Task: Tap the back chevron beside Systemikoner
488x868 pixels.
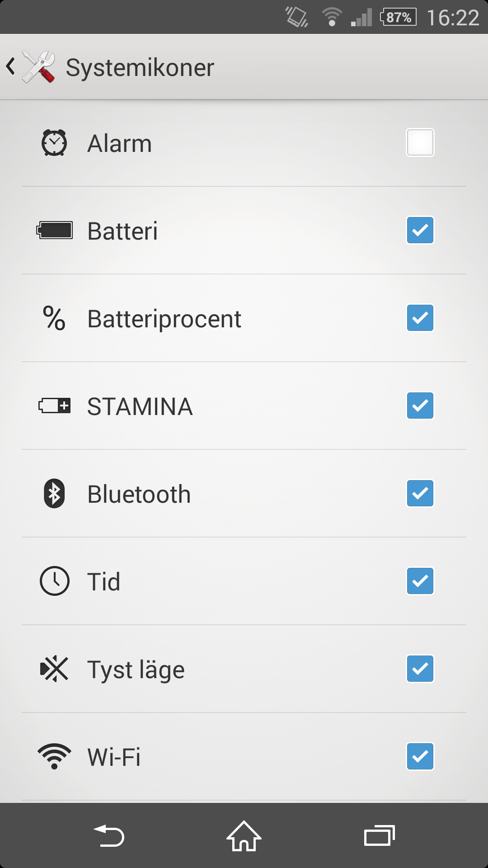Action: tap(11, 67)
